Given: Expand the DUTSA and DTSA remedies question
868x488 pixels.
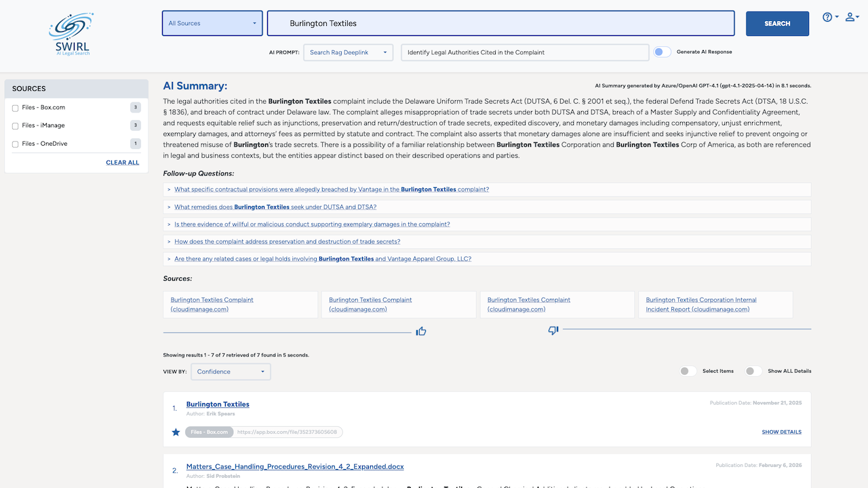Looking at the screenshot, I should tap(487, 207).
